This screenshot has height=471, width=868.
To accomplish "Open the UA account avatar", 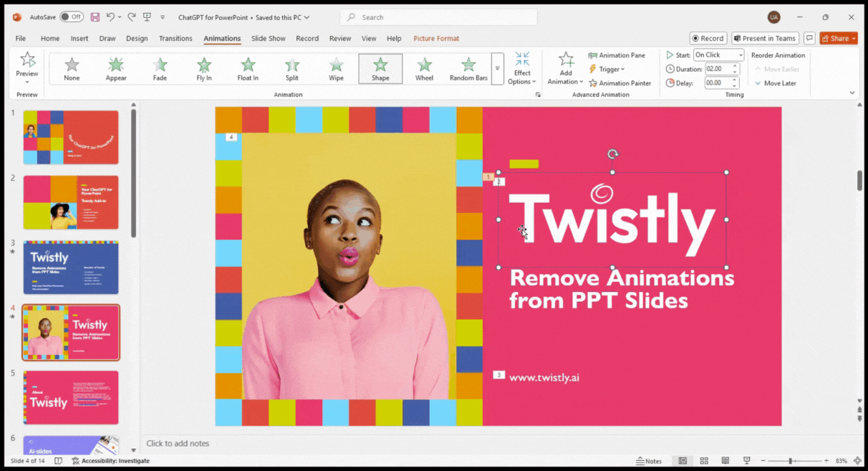I will click(x=774, y=16).
